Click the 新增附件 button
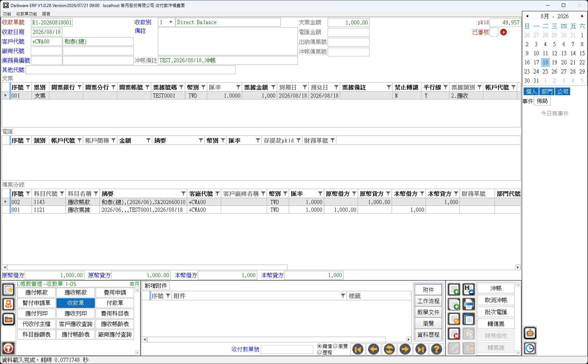 156,286
